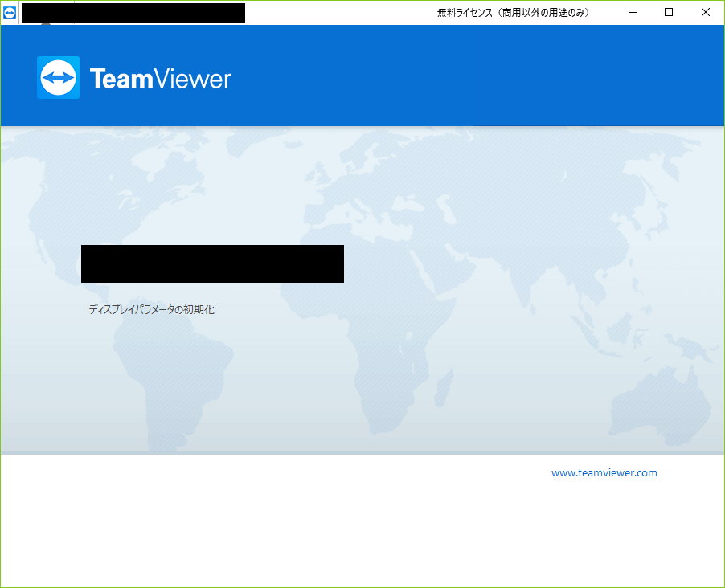Click the TeamViewer icon in title bar
The width and height of the screenshot is (725, 588).
(x=10, y=13)
